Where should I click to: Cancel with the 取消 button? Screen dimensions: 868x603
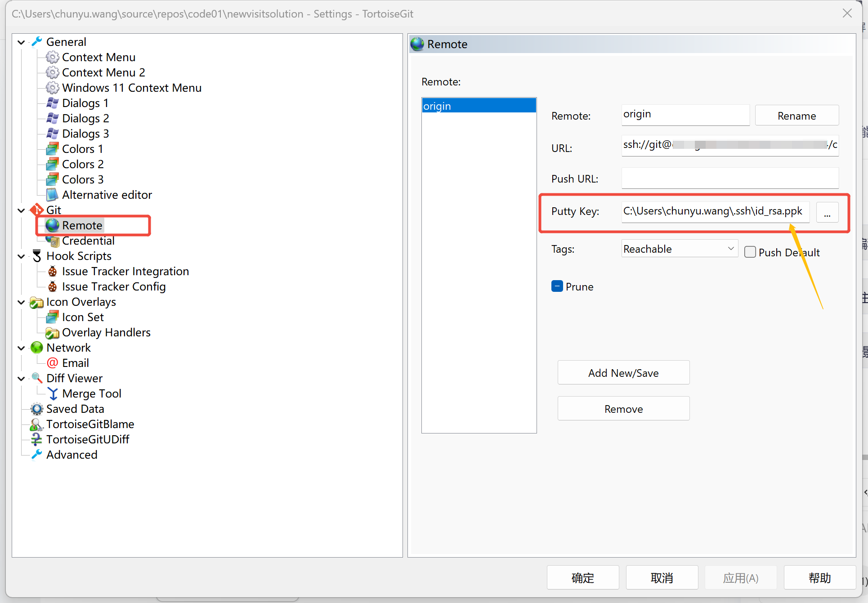click(x=662, y=577)
